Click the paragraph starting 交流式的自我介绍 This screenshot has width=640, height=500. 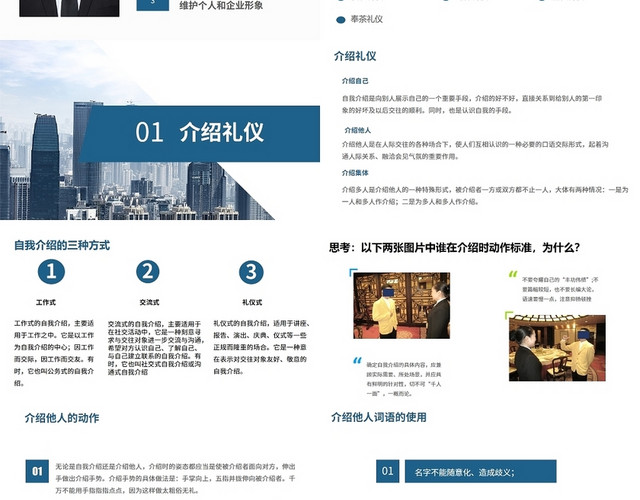(x=155, y=348)
